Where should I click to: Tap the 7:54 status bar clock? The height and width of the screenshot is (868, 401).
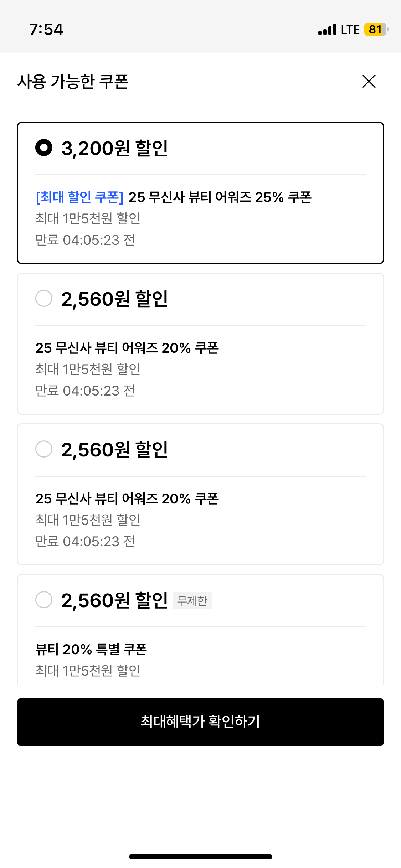pos(46,29)
